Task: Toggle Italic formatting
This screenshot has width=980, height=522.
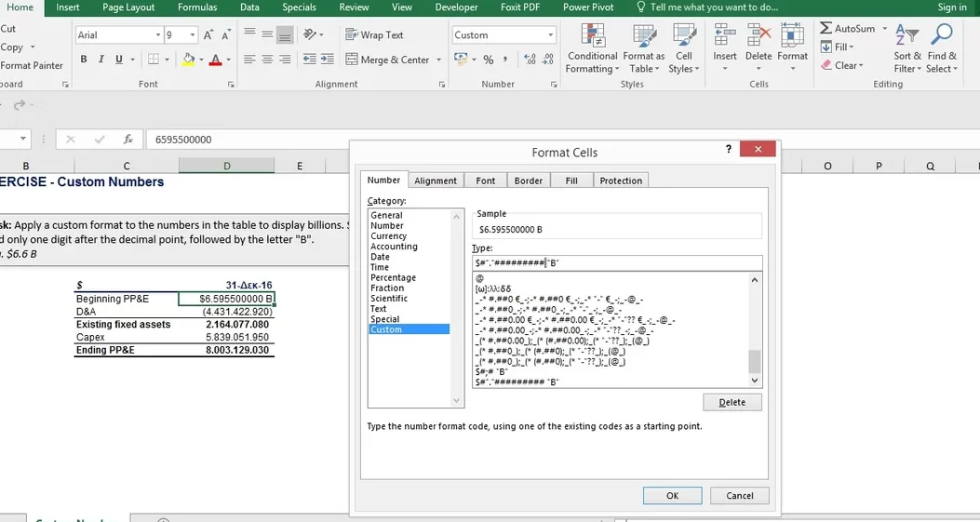Action: pyautogui.click(x=101, y=60)
